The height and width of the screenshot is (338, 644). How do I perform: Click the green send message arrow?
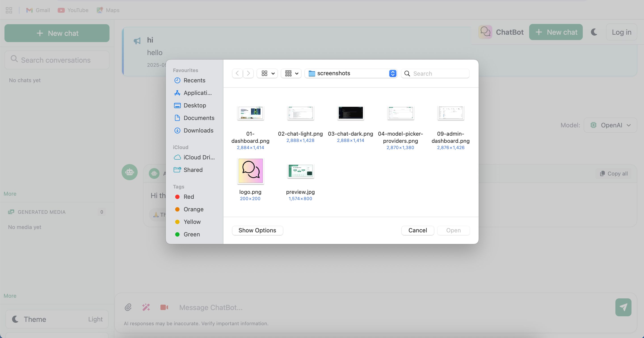(623, 307)
